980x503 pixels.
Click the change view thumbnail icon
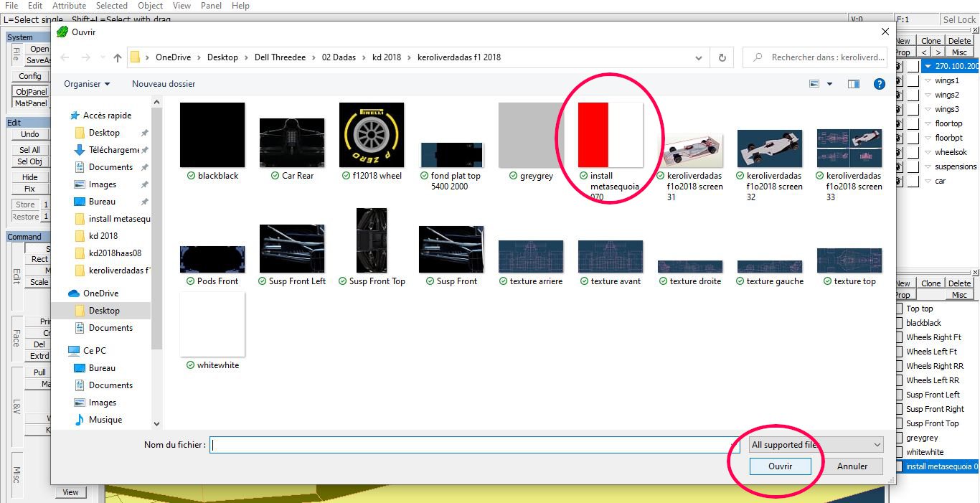click(814, 84)
